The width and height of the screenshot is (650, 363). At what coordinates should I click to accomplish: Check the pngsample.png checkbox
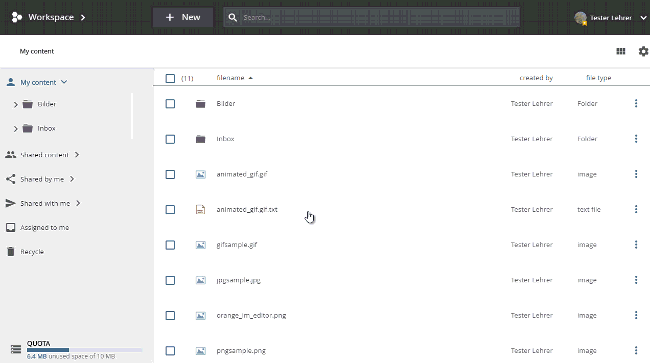[170, 351]
